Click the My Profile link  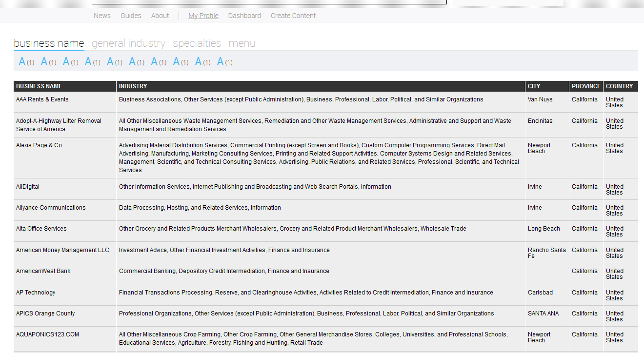pos(203,16)
